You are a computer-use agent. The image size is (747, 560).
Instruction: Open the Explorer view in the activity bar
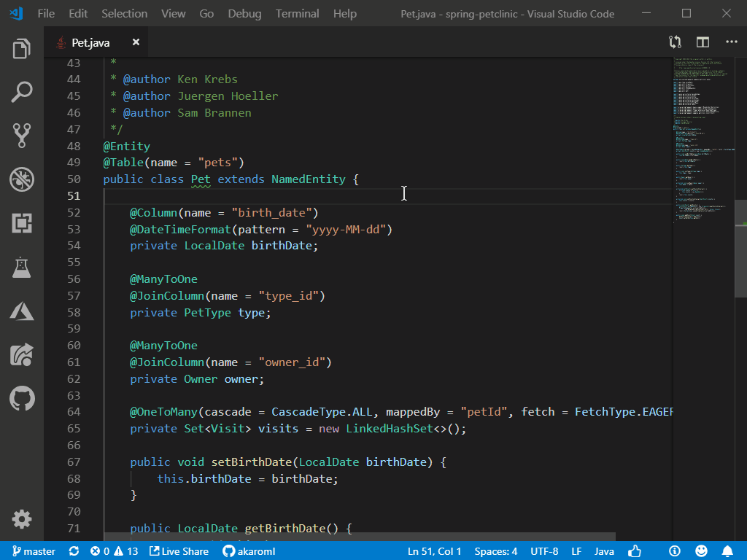[22, 48]
